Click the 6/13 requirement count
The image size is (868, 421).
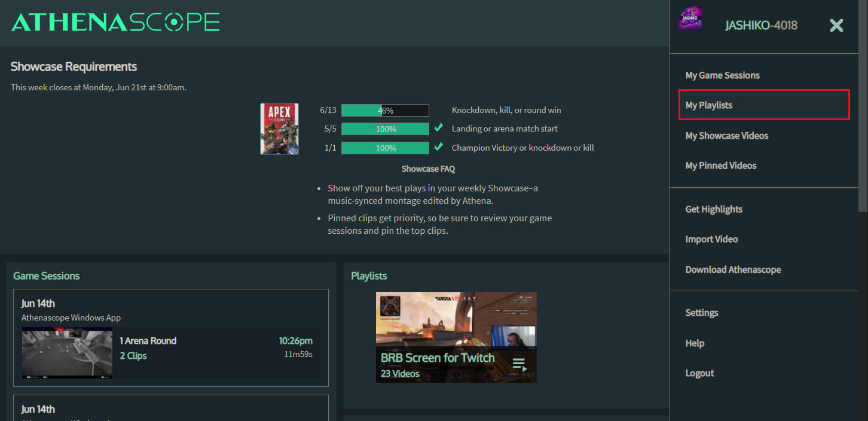(x=328, y=111)
